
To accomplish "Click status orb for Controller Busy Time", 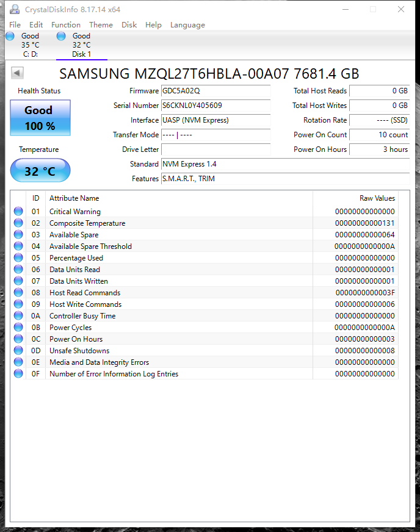I will 18,315.
